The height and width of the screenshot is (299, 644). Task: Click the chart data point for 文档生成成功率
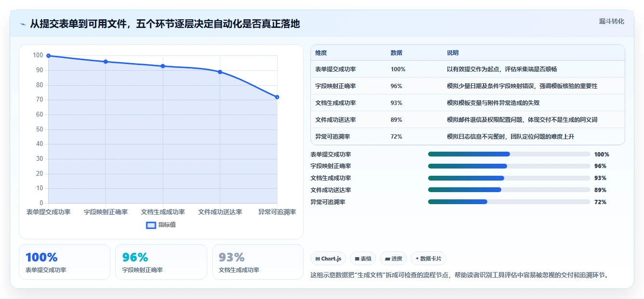pos(163,66)
